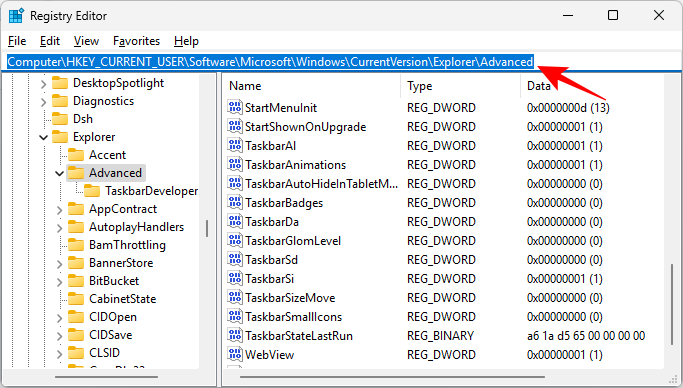The width and height of the screenshot is (683, 388).
Task: Click the data value 0x0000000d (13)
Action: pos(568,107)
